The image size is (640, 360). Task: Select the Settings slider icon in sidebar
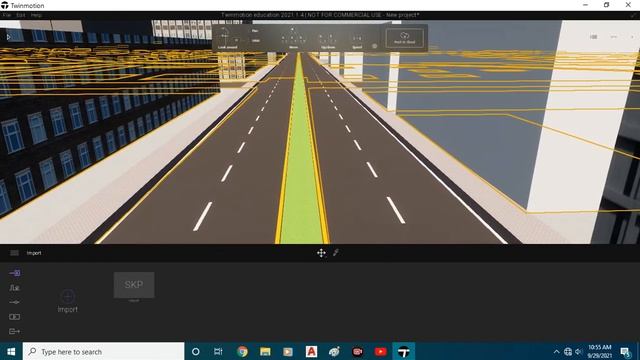pos(15,302)
